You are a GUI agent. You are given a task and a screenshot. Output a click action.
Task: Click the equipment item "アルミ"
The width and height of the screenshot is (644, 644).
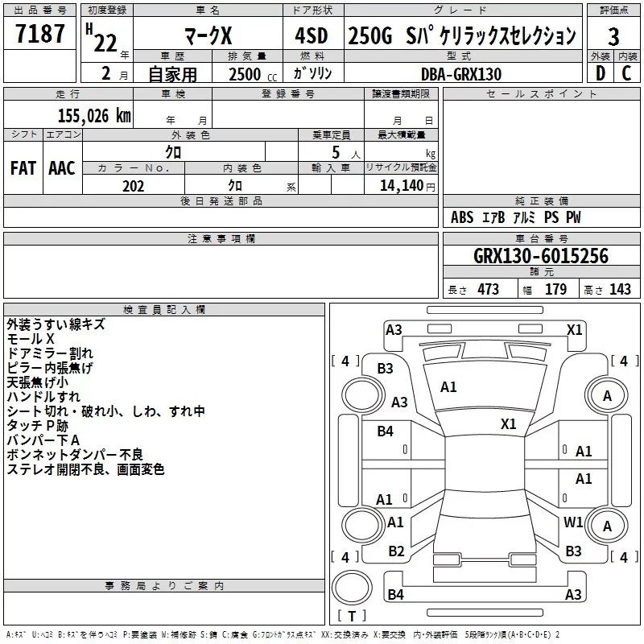point(524,217)
